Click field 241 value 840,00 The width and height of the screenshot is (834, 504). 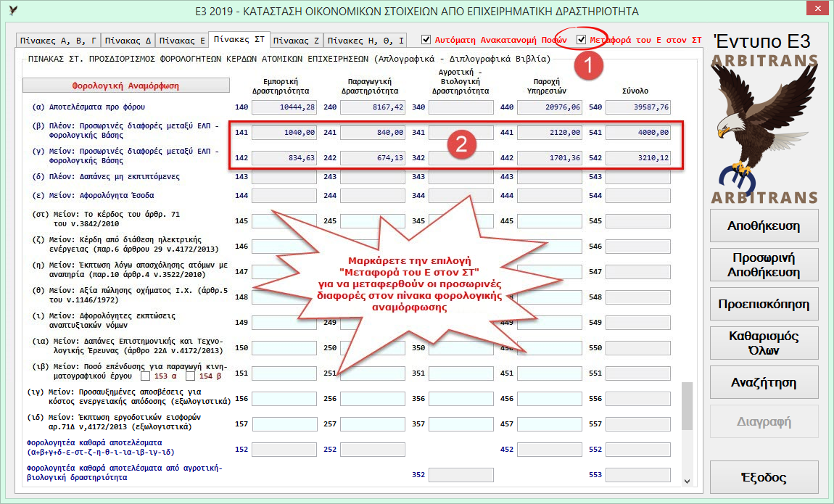[x=373, y=133]
